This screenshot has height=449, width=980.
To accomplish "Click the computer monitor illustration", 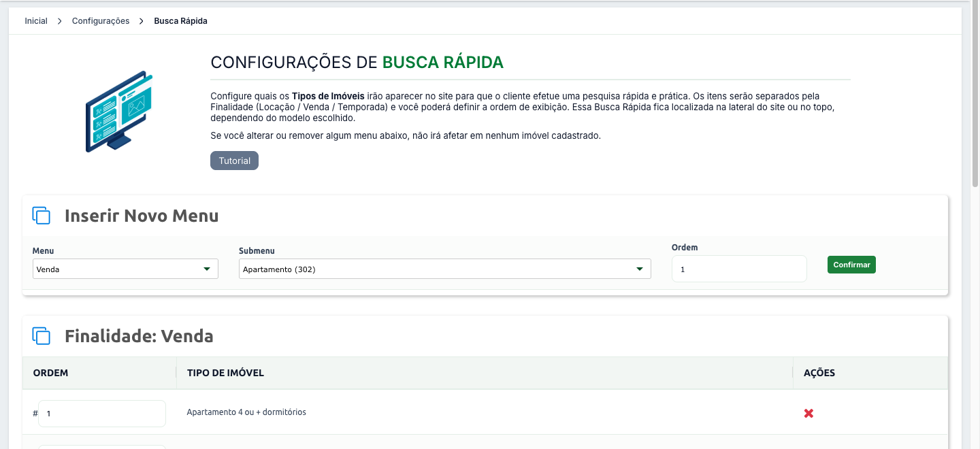I will tap(118, 111).
